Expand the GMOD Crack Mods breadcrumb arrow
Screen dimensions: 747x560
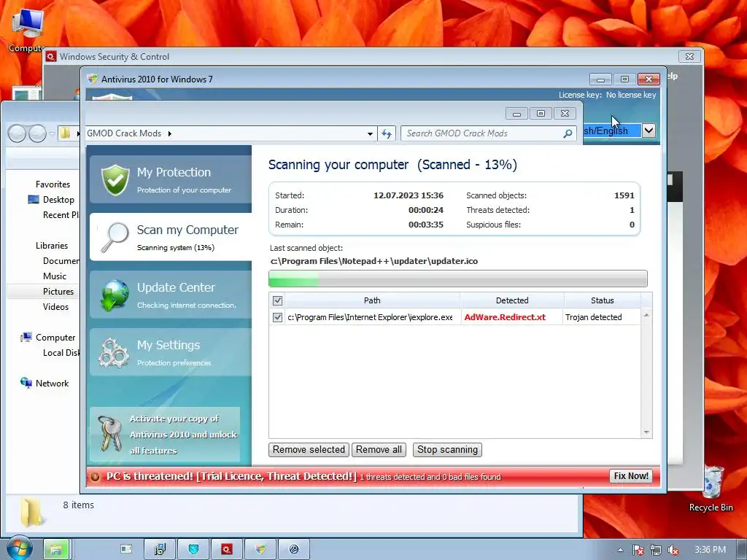(169, 134)
